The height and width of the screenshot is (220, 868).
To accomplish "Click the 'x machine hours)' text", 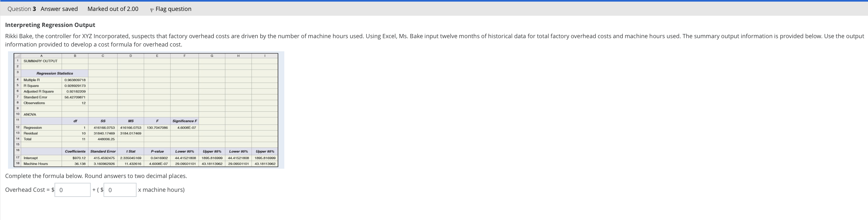I will (x=162, y=190).
